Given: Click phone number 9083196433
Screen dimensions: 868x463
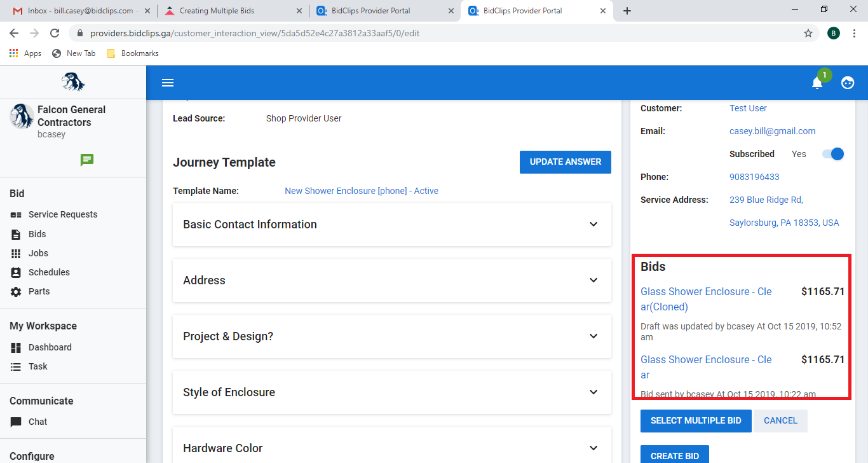Looking at the screenshot, I should (x=754, y=177).
